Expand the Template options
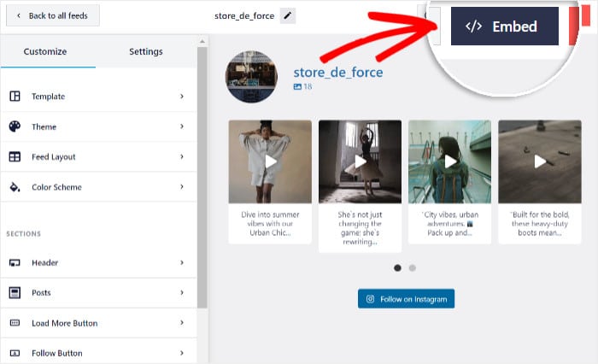 (182, 97)
